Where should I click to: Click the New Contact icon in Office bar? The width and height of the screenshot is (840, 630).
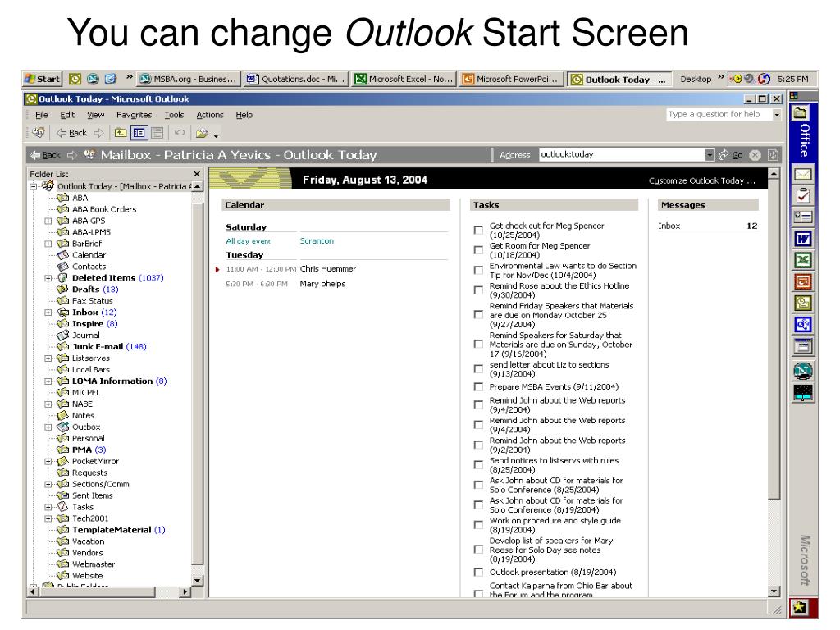(802, 217)
